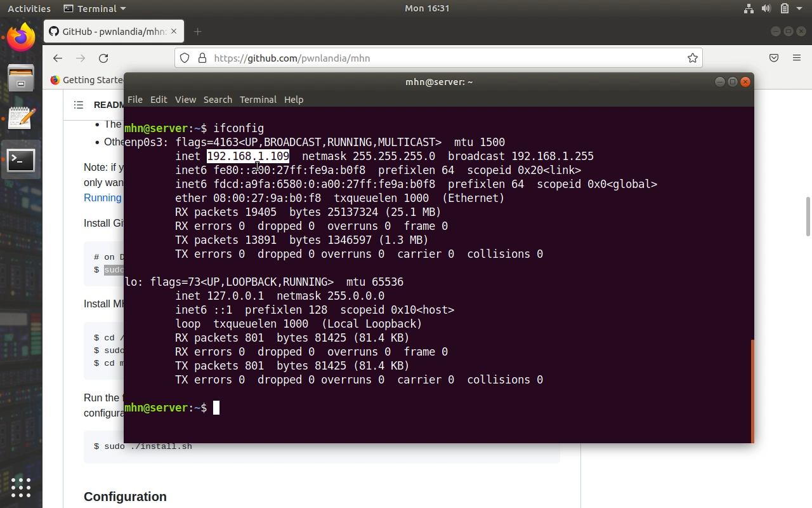
Task: Open the terminal's Edit menu
Action: [159, 100]
